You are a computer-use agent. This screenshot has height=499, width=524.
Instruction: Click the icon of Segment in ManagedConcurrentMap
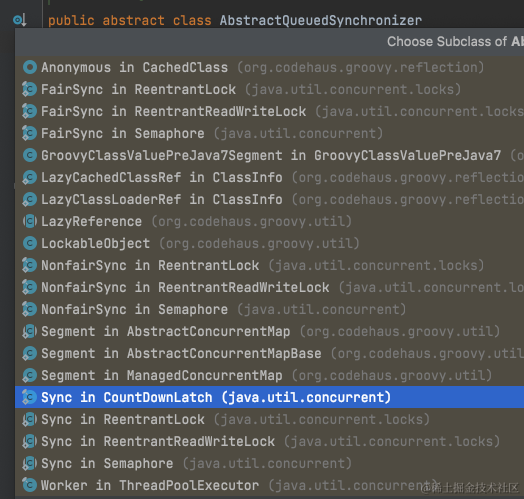[x=30, y=375]
